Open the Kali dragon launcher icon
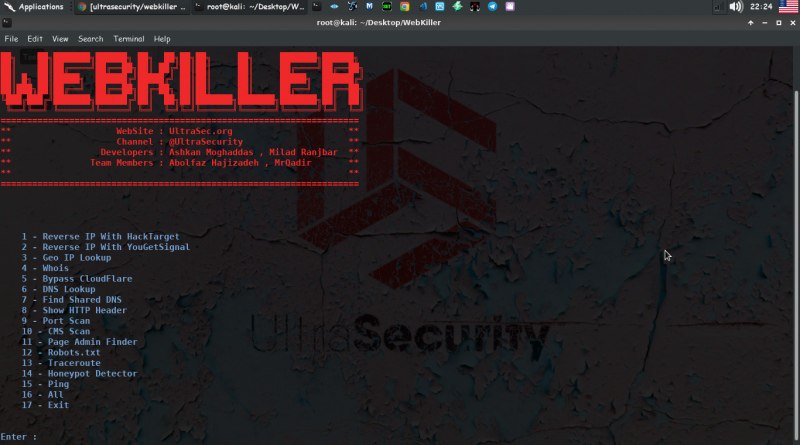The width and height of the screenshot is (800, 445). [352, 7]
